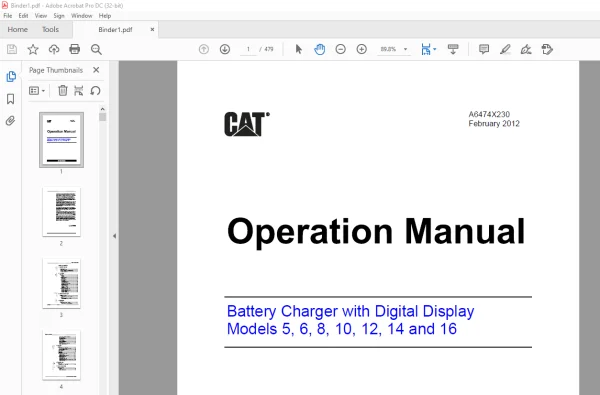Image resolution: width=600 pixels, height=395 pixels.
Task: Select page 2 thumbnail
Action: [x=61, y=212]
